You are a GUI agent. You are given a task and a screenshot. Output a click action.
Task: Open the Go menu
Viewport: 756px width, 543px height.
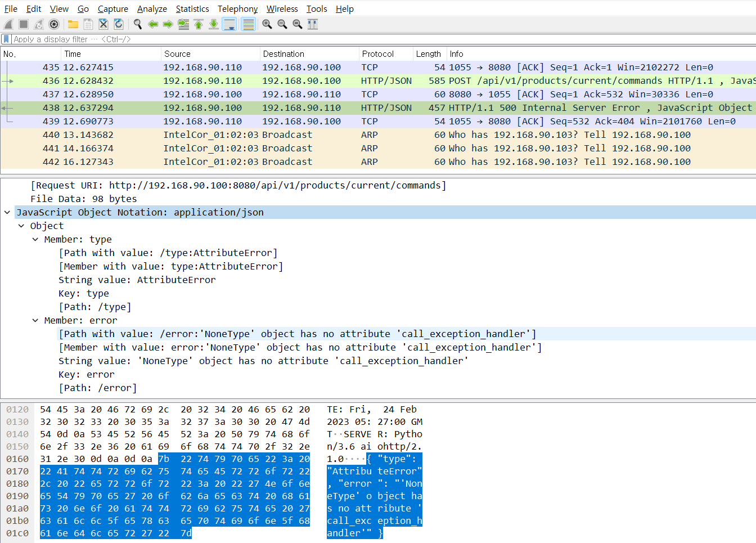(83, 9)
